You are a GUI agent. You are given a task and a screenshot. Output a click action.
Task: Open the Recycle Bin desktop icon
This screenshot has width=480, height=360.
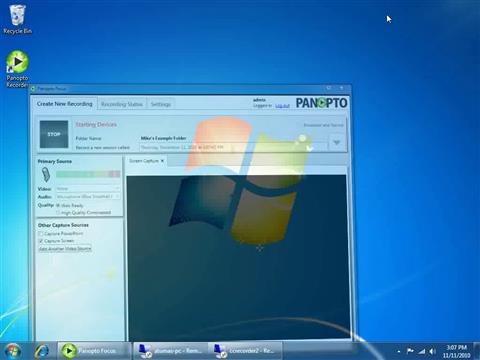tap(17, 19)
